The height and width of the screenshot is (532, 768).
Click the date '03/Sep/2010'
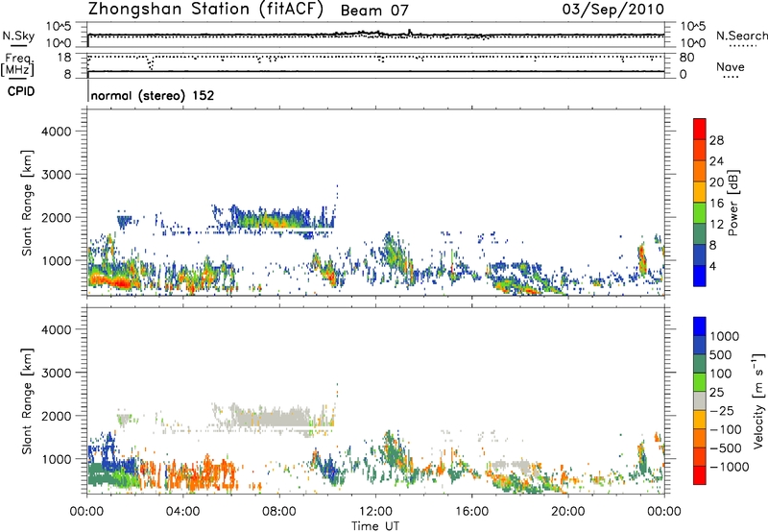(613, 10)
